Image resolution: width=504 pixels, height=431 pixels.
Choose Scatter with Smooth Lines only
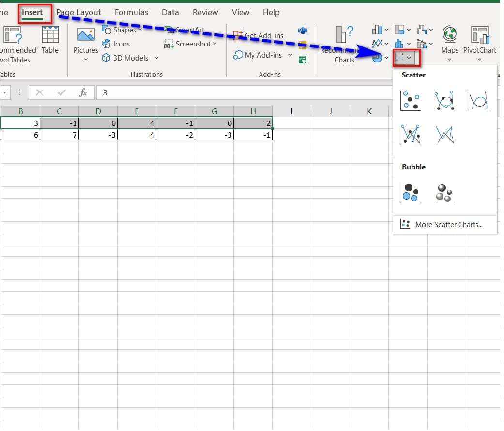(477, 100)
